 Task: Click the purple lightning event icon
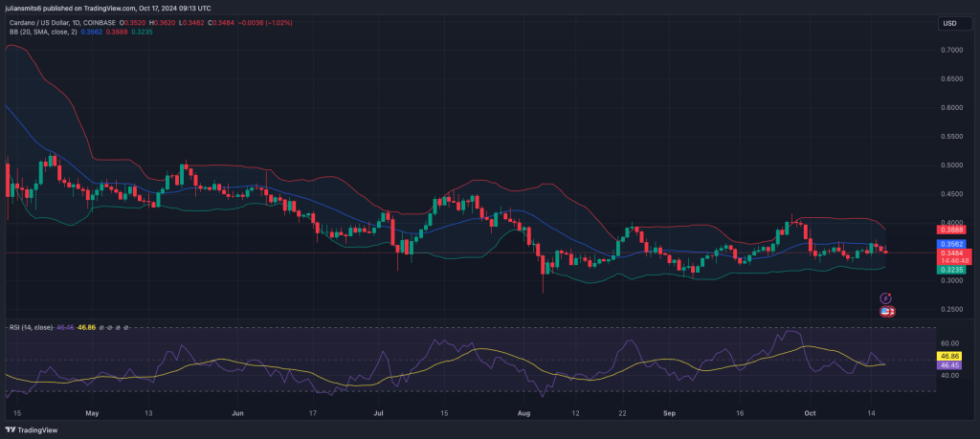885,298
